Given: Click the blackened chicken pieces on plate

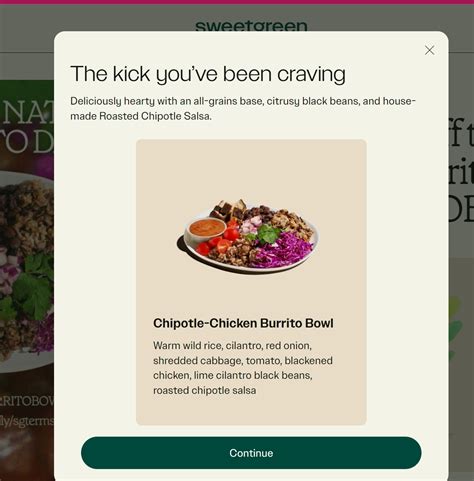Looking at the screenshot, I should [228, 209].
